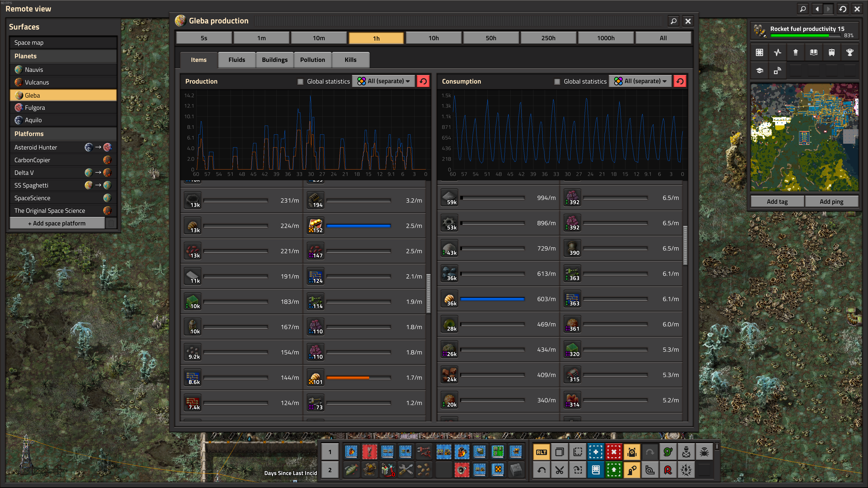Open tips and tricks graduation cap icon
Viewport: 868px width, 488px height.
click(x=759, y=70)
